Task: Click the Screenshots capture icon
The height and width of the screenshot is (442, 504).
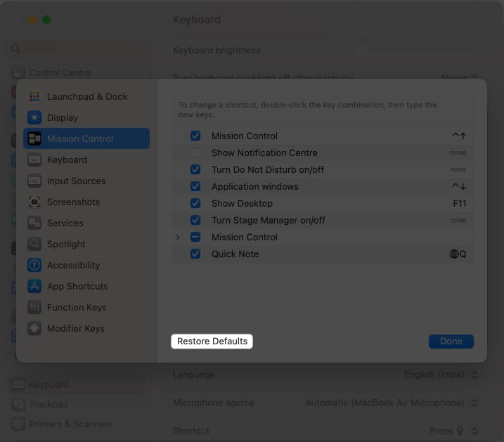Action: click(x=34, y=202)
